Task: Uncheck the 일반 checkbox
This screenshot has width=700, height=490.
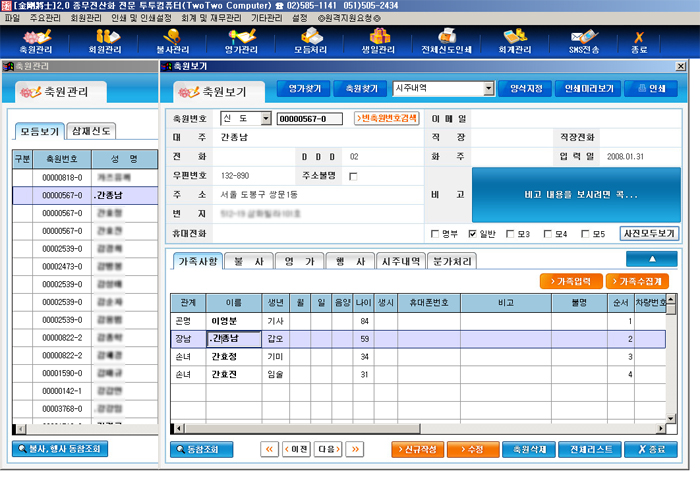Action: [473, 234]
